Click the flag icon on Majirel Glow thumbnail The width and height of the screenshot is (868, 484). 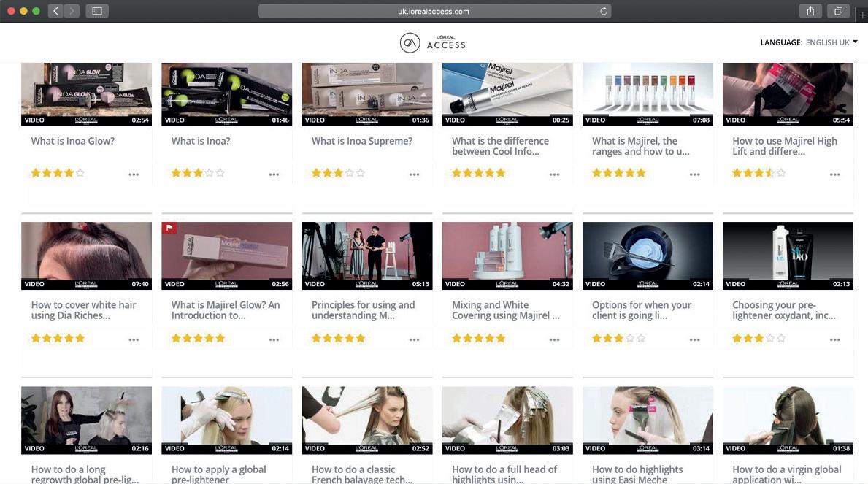[x=169, y=228]
